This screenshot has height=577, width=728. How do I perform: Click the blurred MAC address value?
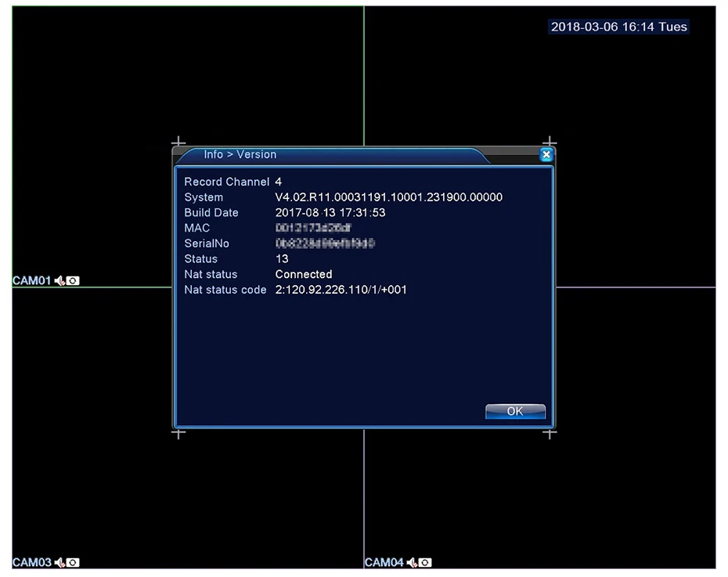click(313, 228)
